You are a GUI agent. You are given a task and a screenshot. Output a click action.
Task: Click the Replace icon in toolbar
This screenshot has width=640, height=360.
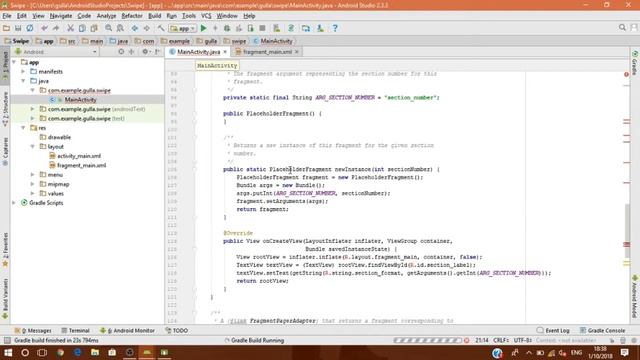pyautogui.click(x=120, y=28)
